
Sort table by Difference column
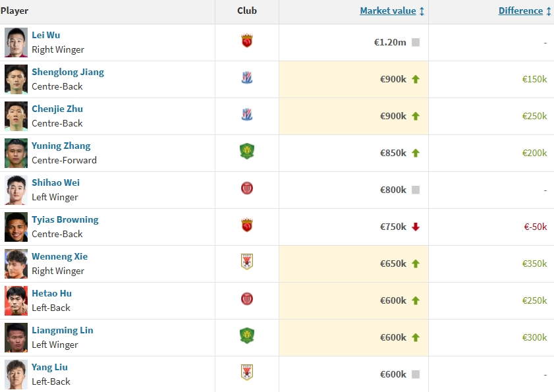click(520, 11)
